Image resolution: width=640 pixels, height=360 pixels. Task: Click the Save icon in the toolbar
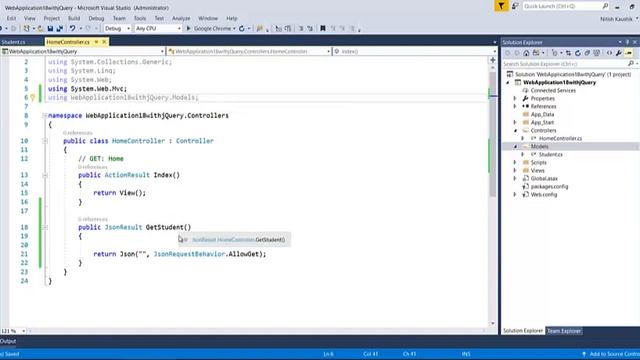tap(50, 29)
